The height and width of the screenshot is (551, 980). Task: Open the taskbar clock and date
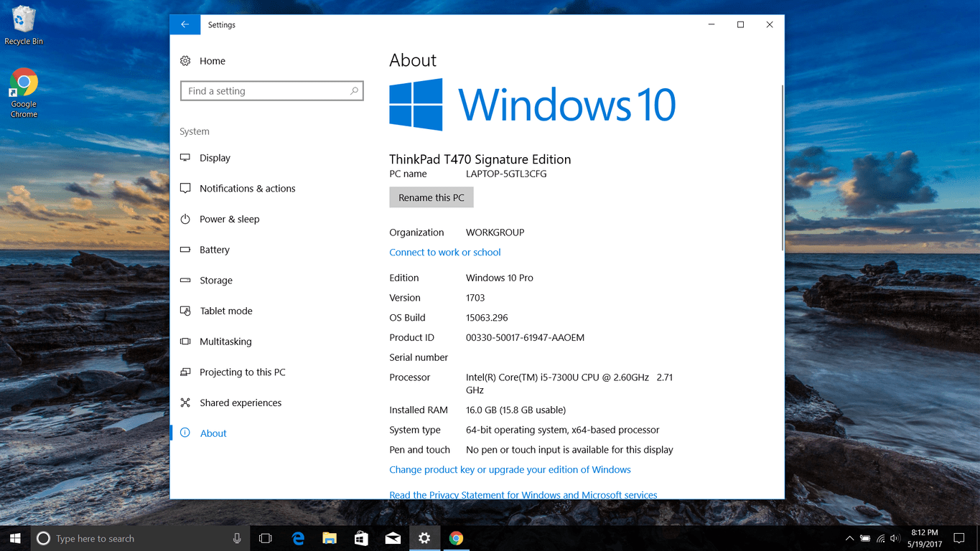pyautogui.click(x=924, y=538)
